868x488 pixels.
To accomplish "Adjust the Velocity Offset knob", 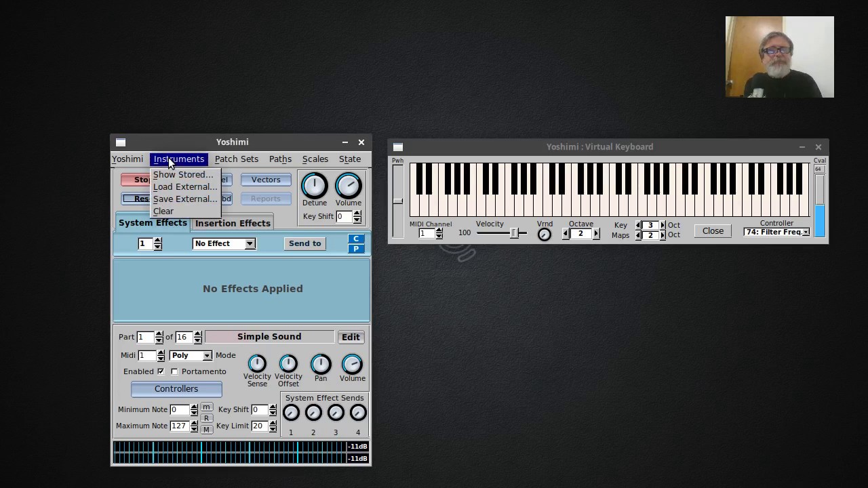I will pyautogui.click(x=288, y=364).
